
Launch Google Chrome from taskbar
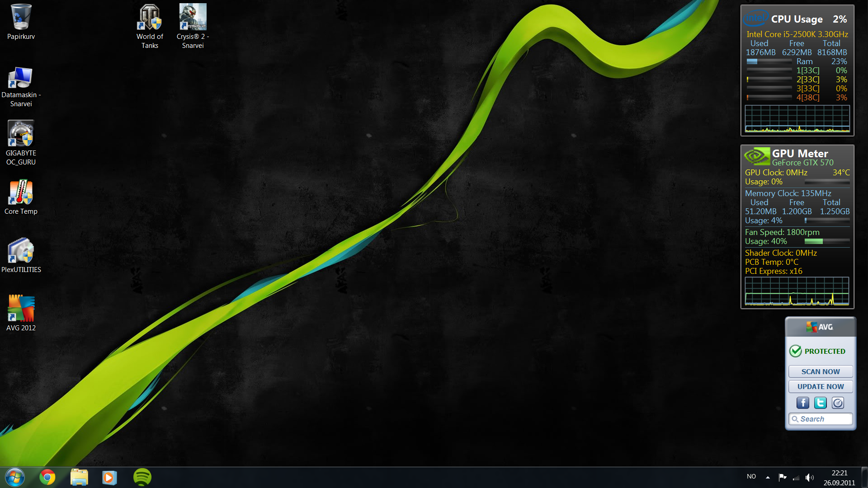coord(47,477)
